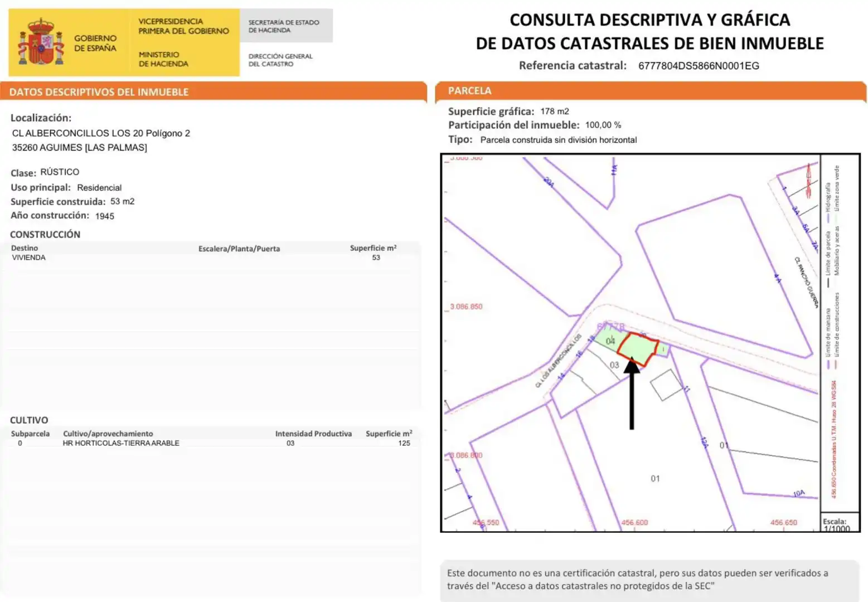Click the VIVIENDA row in construction table
868x602 pixels.
(212, 258)
